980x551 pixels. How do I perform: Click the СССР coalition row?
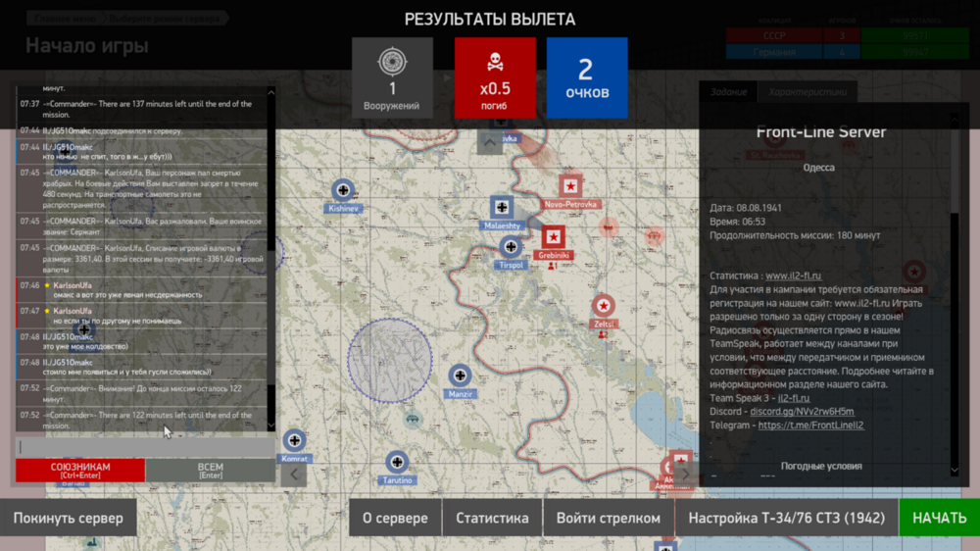[847, 35]
